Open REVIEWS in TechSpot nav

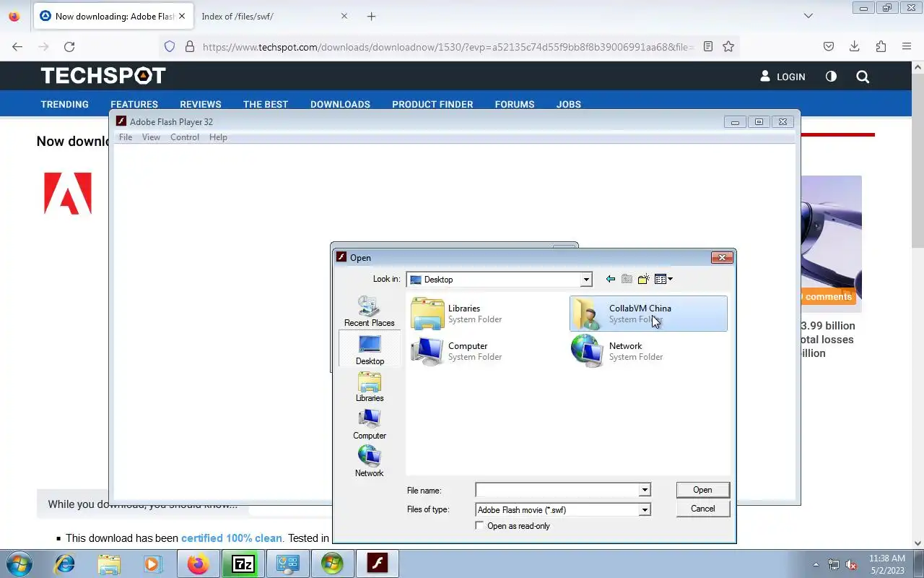[201, 104]
